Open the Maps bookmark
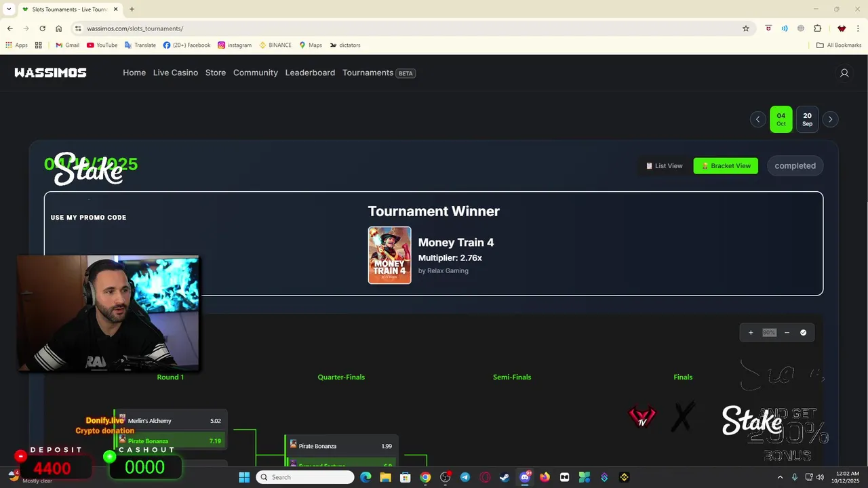Viewport: 868px width, 488px height. 311,45
